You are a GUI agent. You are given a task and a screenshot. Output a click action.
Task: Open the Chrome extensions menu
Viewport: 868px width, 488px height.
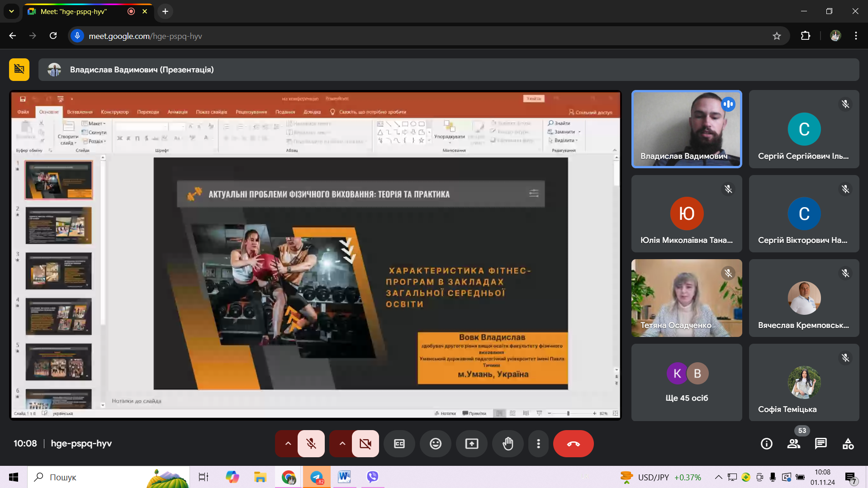pyautogui.click(x=806, y=36)
